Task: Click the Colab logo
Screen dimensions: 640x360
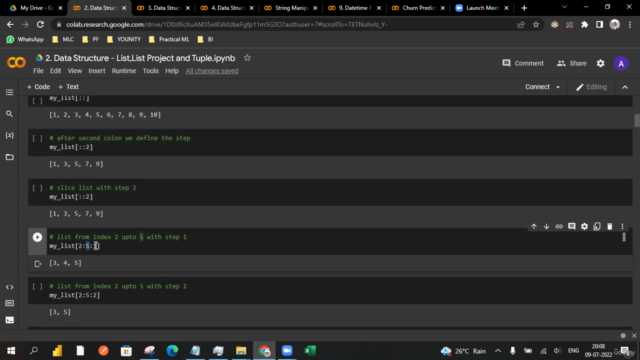Action: pos(16,62)
